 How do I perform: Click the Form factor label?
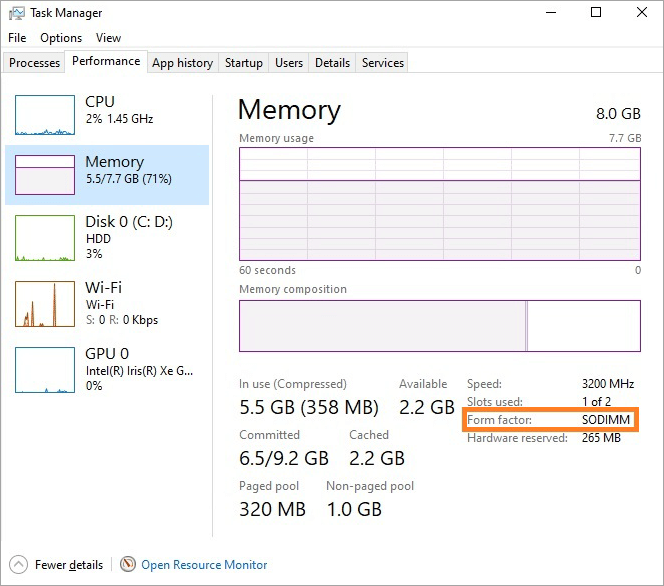click(499, 420)
